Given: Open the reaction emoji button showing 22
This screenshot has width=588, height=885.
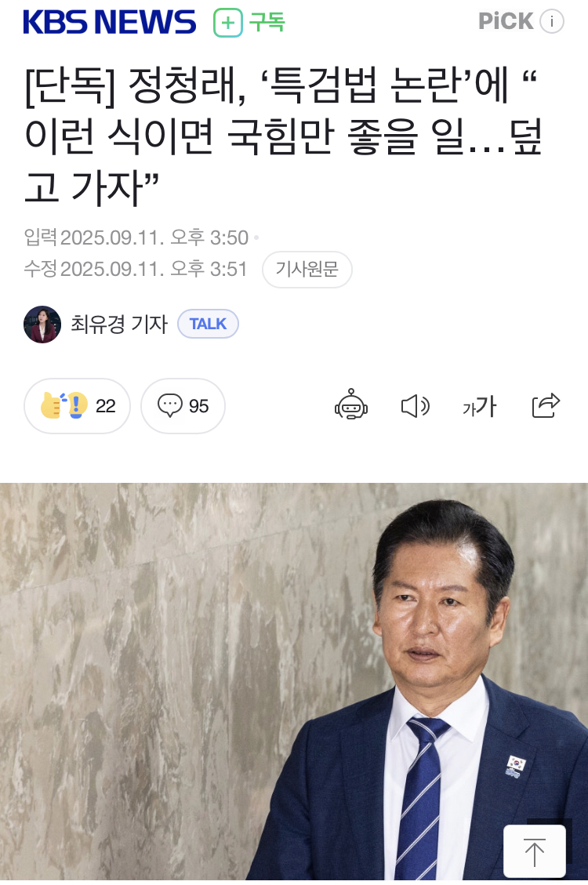Looking at the screenshot, I should tap(78, 406).
